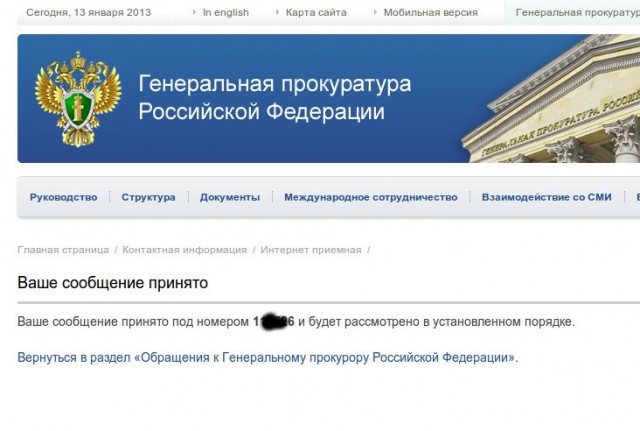Click the Russian double-headed eagle emblem logo

tap(78, 99)
